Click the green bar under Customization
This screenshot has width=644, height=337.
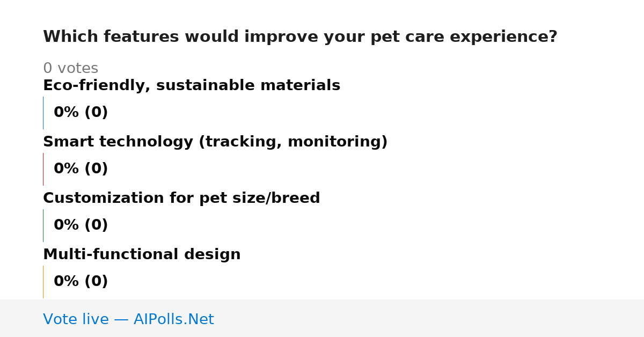[x=43, y=225]
